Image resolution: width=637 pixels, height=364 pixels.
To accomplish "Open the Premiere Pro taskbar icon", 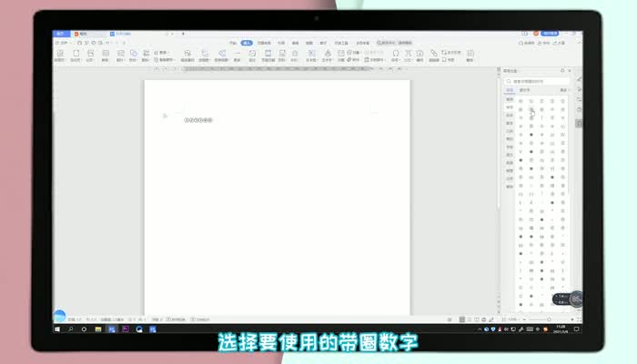I will pyautogui.click(x=126, y=329).
